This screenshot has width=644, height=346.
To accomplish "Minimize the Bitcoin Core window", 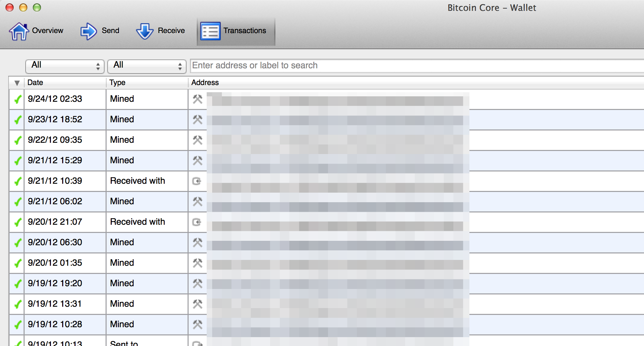I will (x=23, y=8).
